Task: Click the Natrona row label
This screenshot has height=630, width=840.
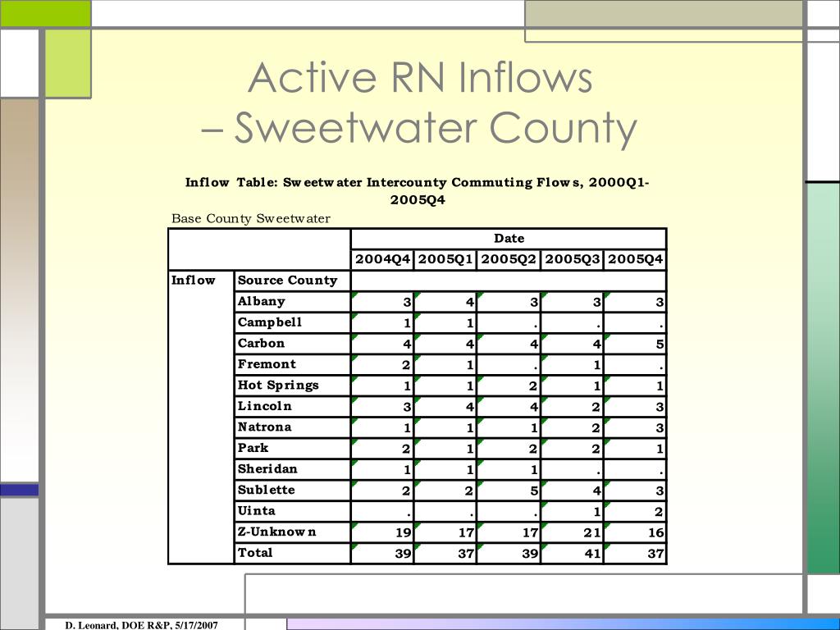Action: coord(264,427)
